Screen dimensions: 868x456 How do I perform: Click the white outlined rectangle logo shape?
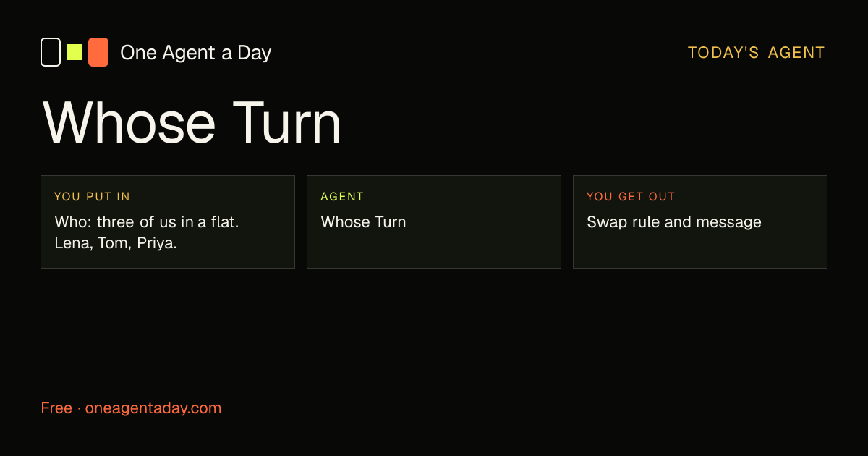51,52
